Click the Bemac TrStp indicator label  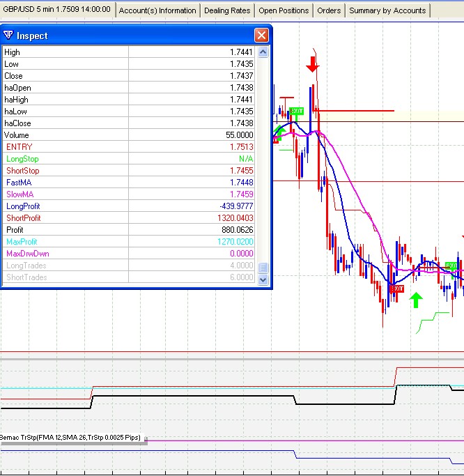(x=72, y=438)
